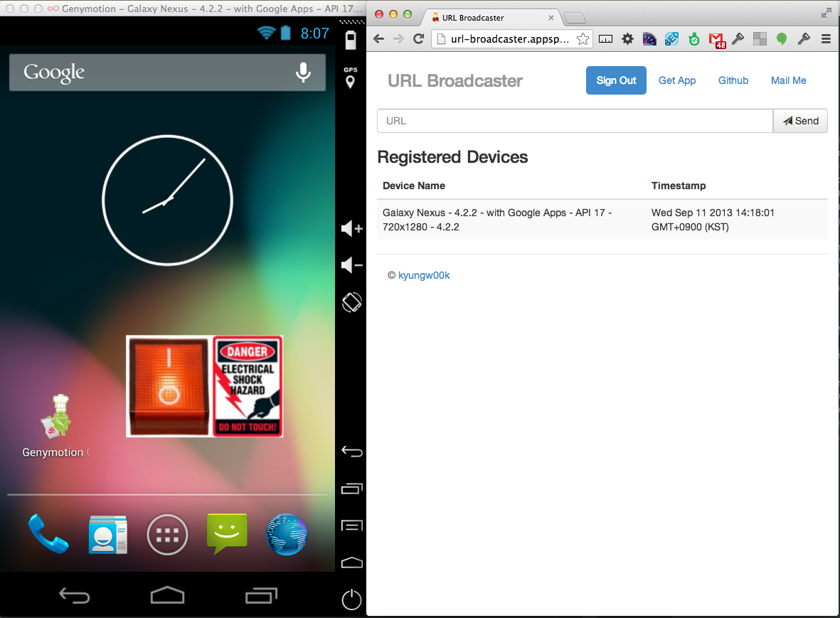Bookmark page with the star icon
The image size is (840, 618).
click(583, 38)
